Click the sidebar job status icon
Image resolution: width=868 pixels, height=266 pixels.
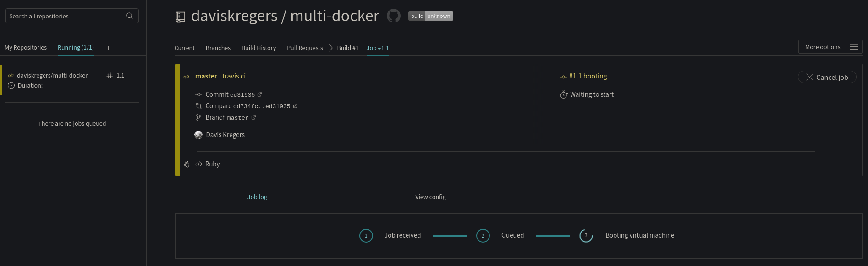point(11,76)
